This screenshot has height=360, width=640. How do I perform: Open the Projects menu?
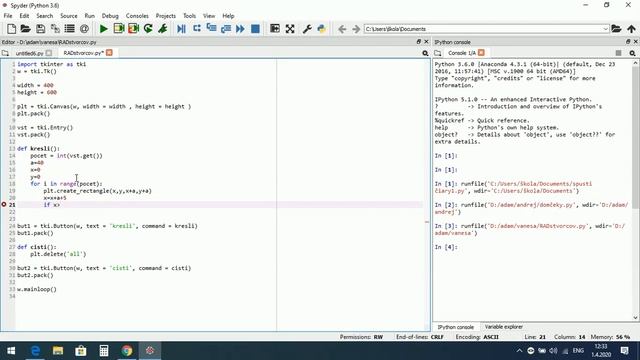(x=166, y=16)
